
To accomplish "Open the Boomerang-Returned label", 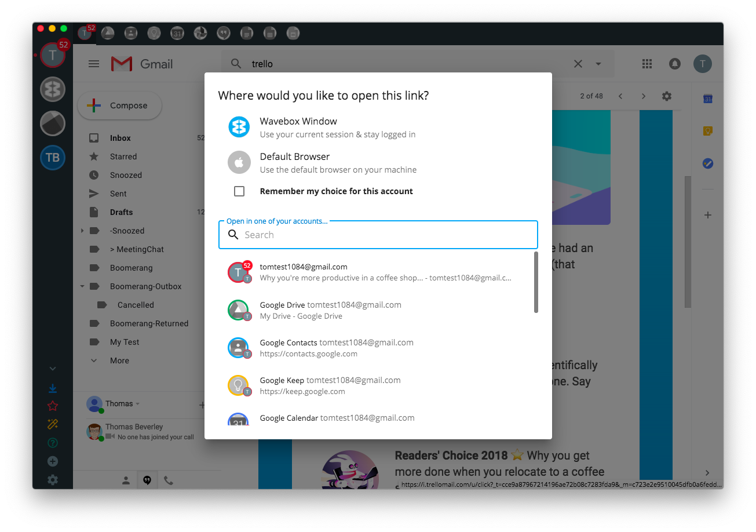I will (x=149, y=323).
